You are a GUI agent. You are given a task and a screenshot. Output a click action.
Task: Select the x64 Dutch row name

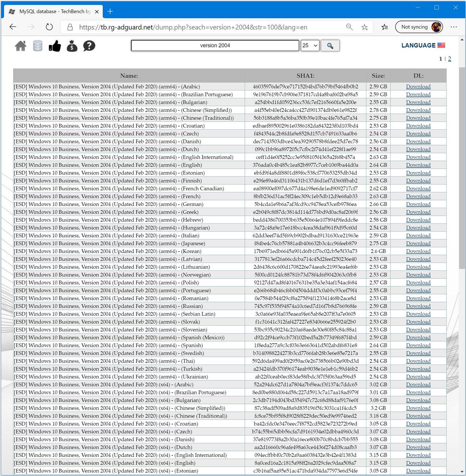tap(103, 447)
